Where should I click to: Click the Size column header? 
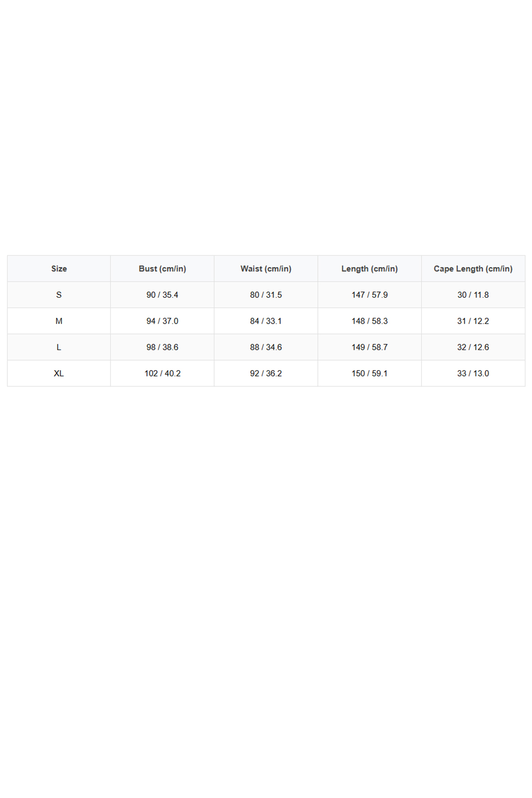pyautogui.click(x=59, y=268)
